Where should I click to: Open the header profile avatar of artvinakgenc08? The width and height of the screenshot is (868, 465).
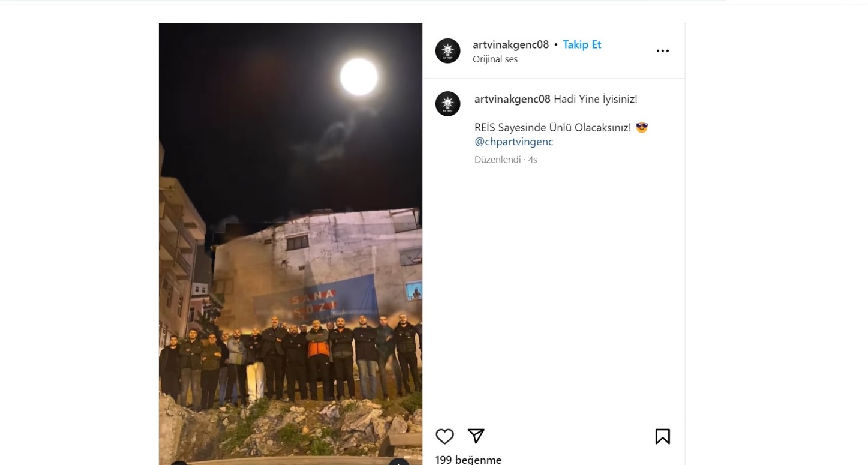point(447,51)
